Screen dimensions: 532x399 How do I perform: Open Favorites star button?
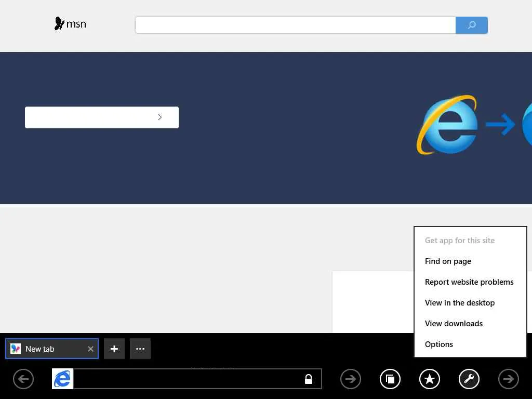430,379
